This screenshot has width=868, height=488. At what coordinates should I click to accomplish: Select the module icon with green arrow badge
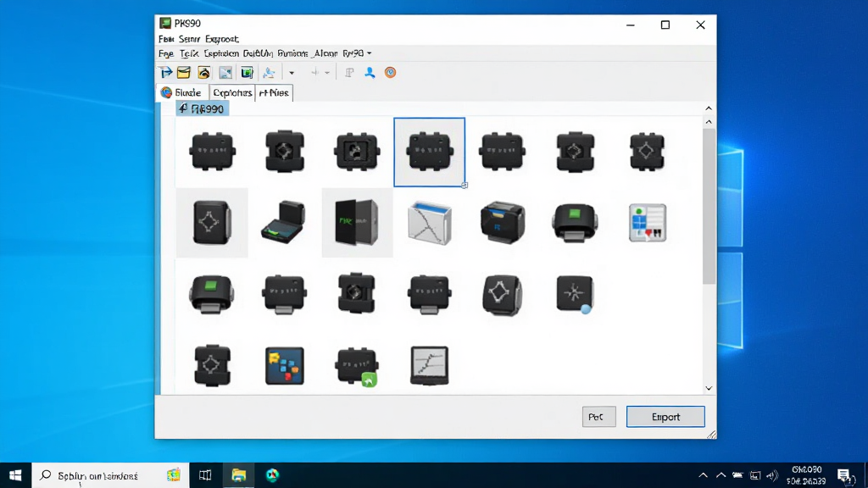[357, 366]
